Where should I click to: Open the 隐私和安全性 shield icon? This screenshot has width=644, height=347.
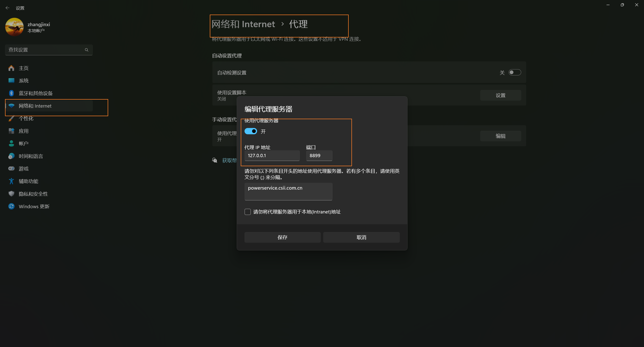(11, 194)
